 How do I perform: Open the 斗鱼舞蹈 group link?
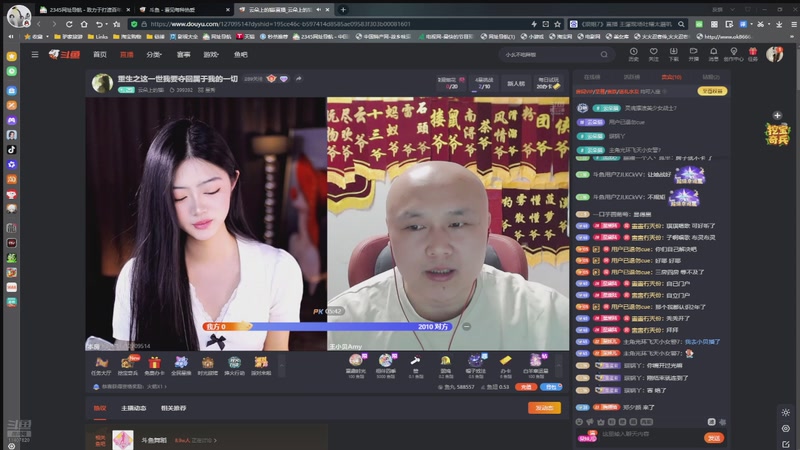[x=154, y=440]
